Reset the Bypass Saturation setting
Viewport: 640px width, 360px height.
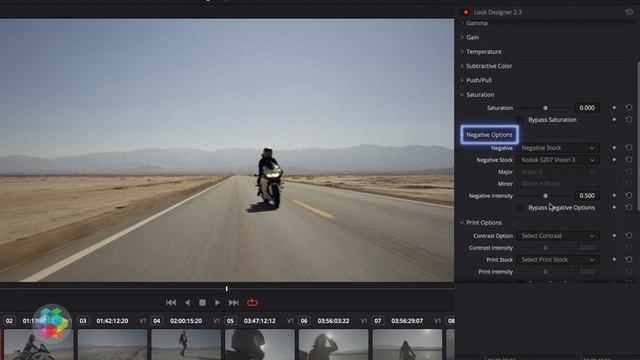coord(629,119)
